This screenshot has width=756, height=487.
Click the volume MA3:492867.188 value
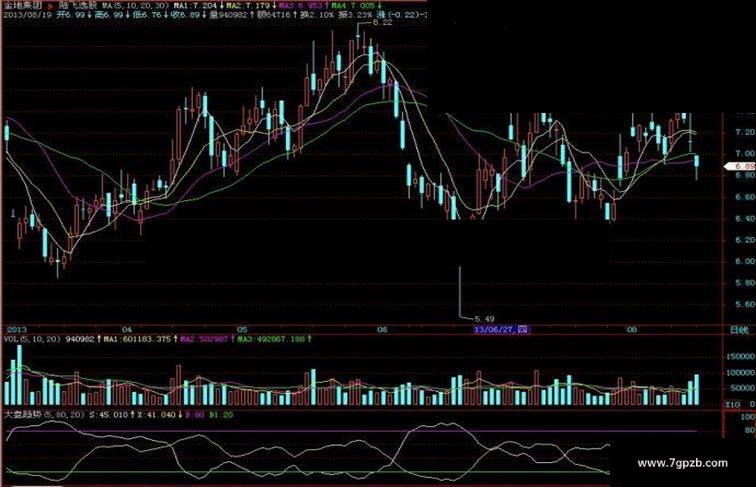pyautogui.click(x=271, y=339)
